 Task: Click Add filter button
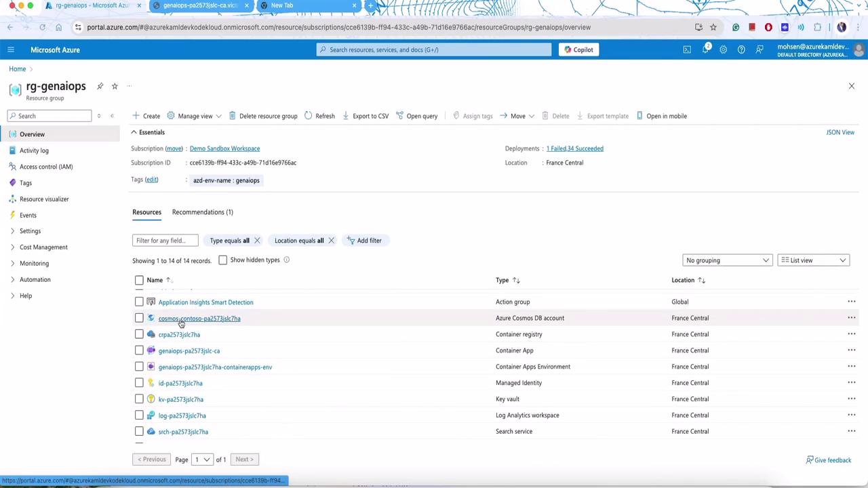[x=364, y=241]
